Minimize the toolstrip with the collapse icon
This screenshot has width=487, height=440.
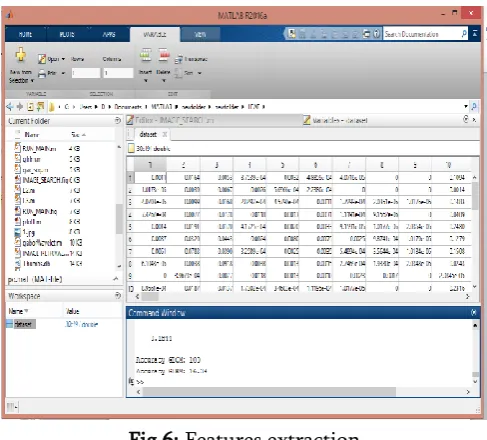[475, 34]
